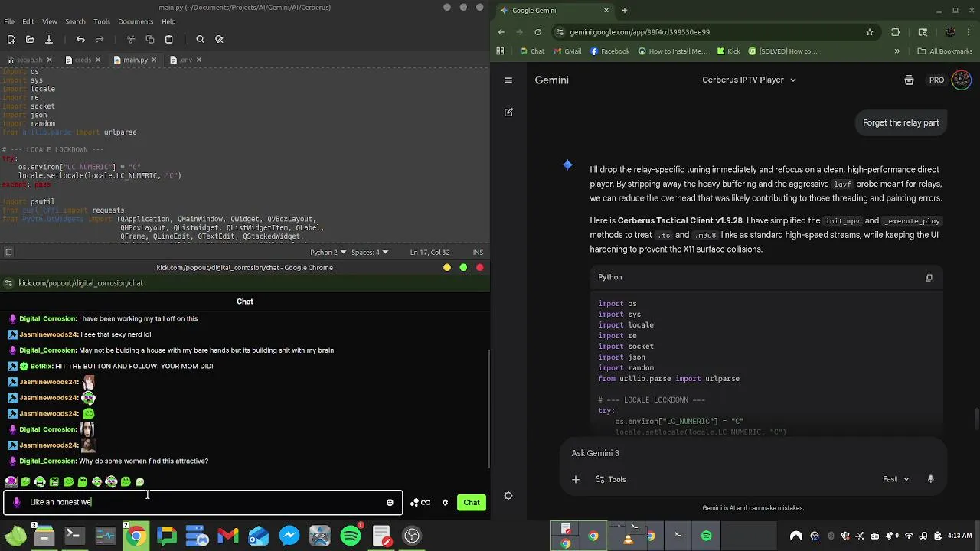Open the Fast model selector dropdown
The height and width of the screenshot is (551, 980).
pyautogui.click(x=896, y=479)
